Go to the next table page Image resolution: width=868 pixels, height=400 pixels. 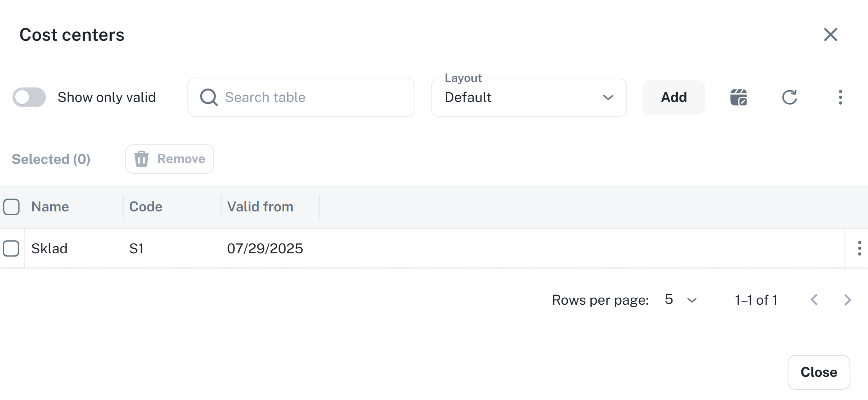(x=848, y=300)
